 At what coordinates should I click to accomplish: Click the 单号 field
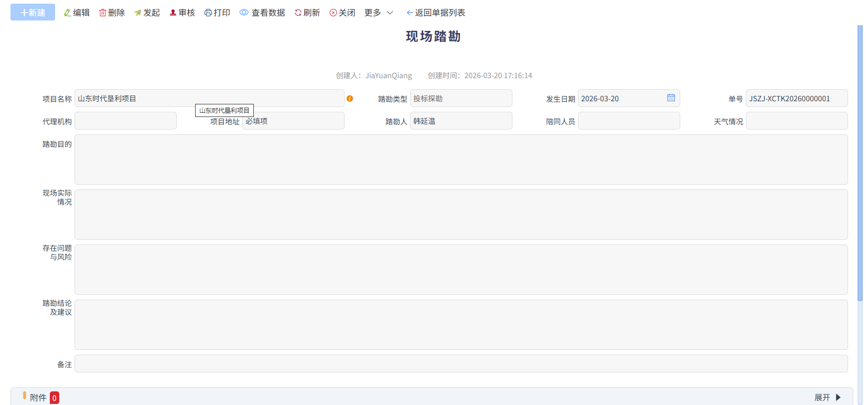pos(797,98)
